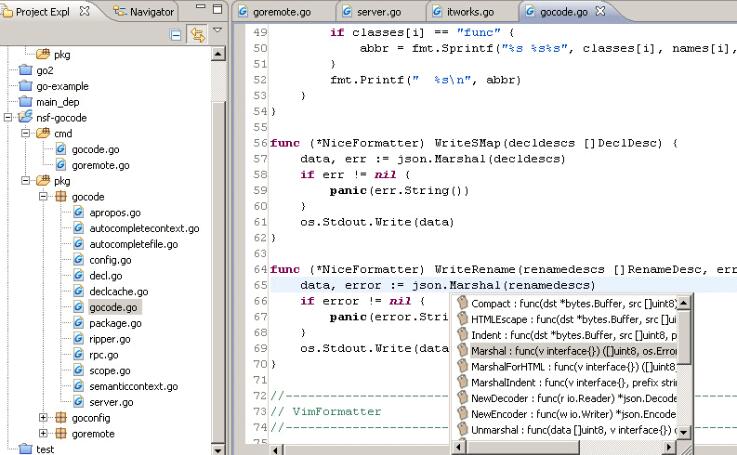Select the go2 project folder icon
737x455 pixels.
coord(25,70)
